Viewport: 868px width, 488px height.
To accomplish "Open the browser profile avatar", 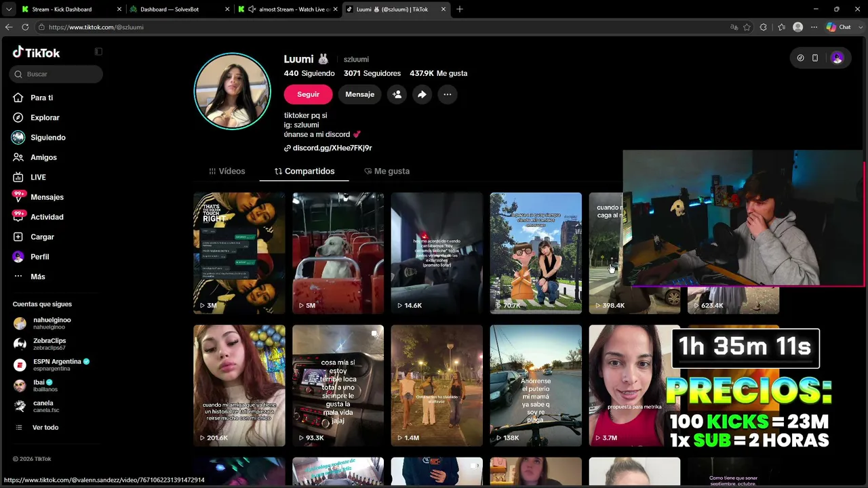I will pyautogui.click(x=798, y=27).
